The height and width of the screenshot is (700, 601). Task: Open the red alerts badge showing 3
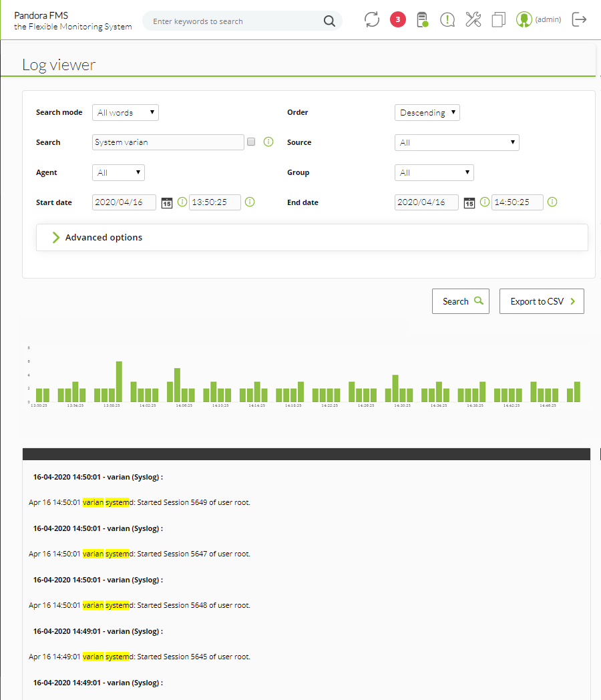(397, 19)
